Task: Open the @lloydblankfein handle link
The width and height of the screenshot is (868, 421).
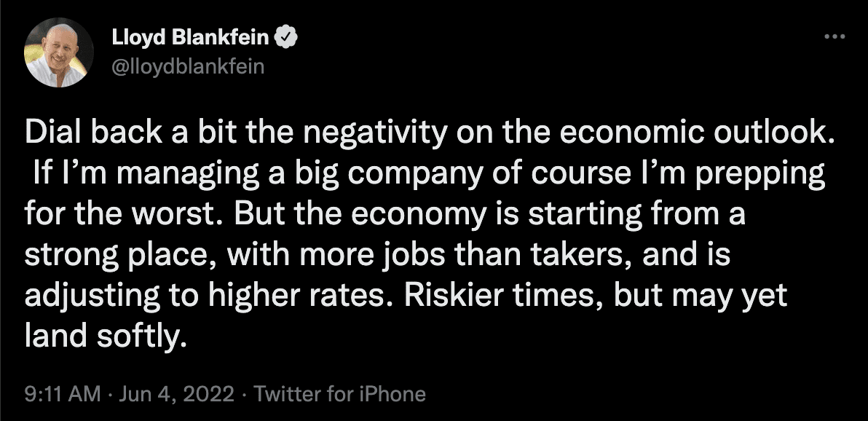Action: coord(188,67)
